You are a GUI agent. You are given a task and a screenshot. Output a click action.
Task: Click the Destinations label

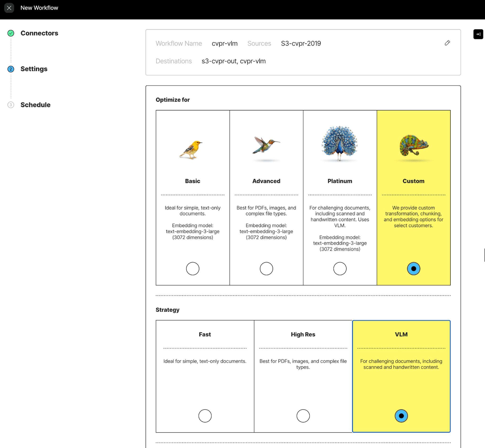pos(174,61)
